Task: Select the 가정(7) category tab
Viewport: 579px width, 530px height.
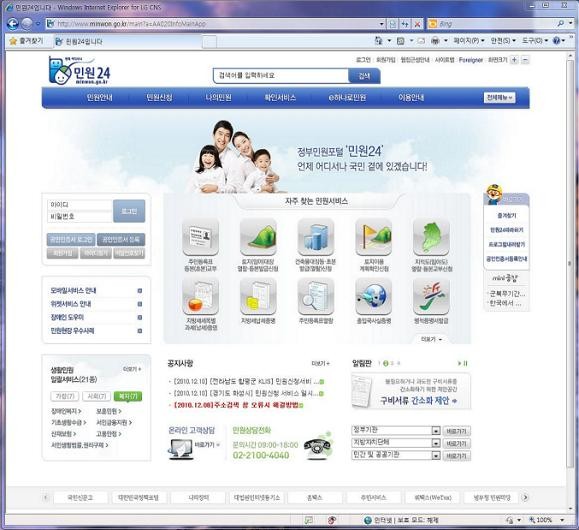Action: coord(65,396)
